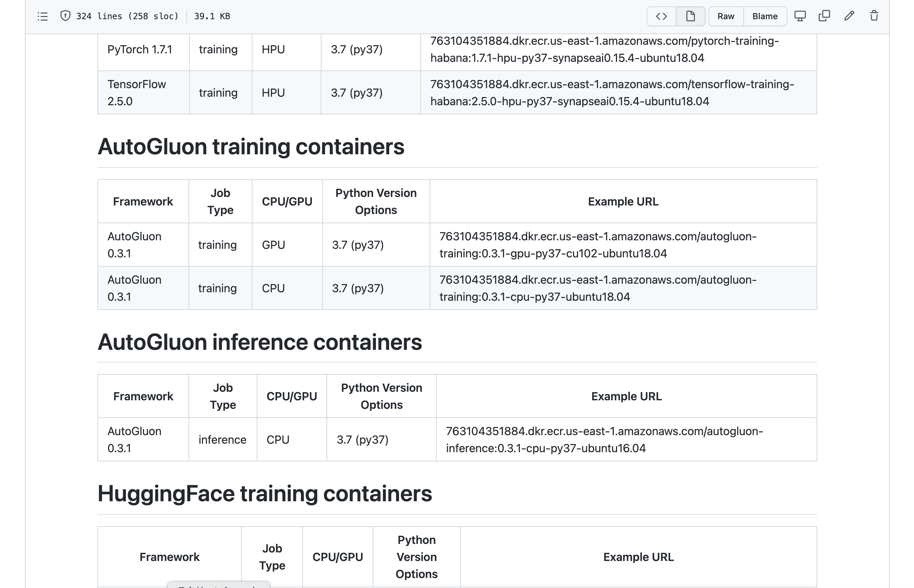The width and height of the screenshot is (914, 588).
Task: Switch to source code view with the angle-brackets icon
Action: point(661,16)
